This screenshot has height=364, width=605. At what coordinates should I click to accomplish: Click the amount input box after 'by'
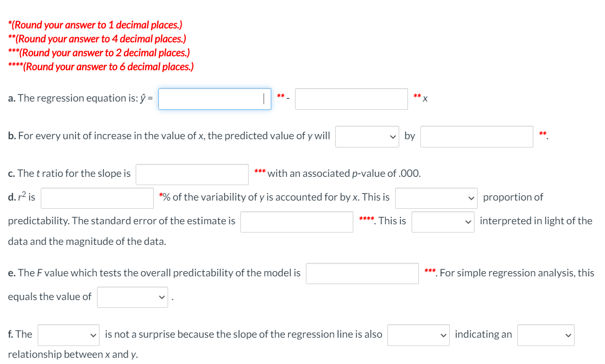click(x=476, y=136)
